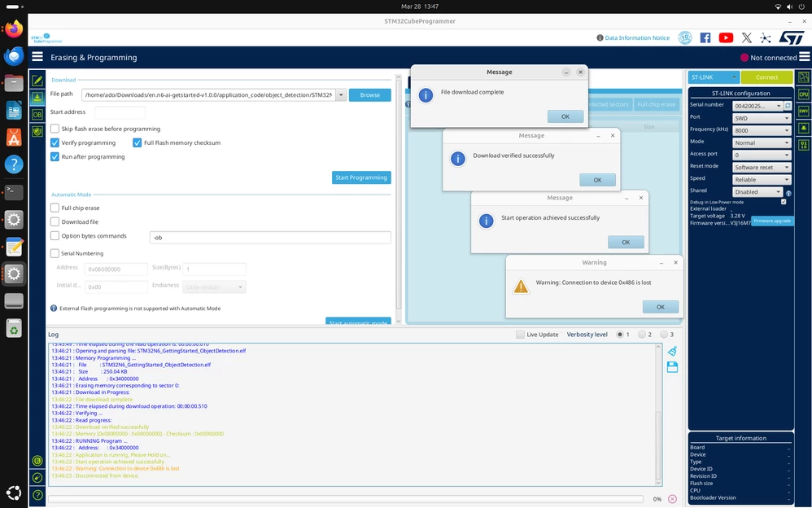Open Thunderbird mail from the dock
The image size is (812, 508).
point(14,56)
